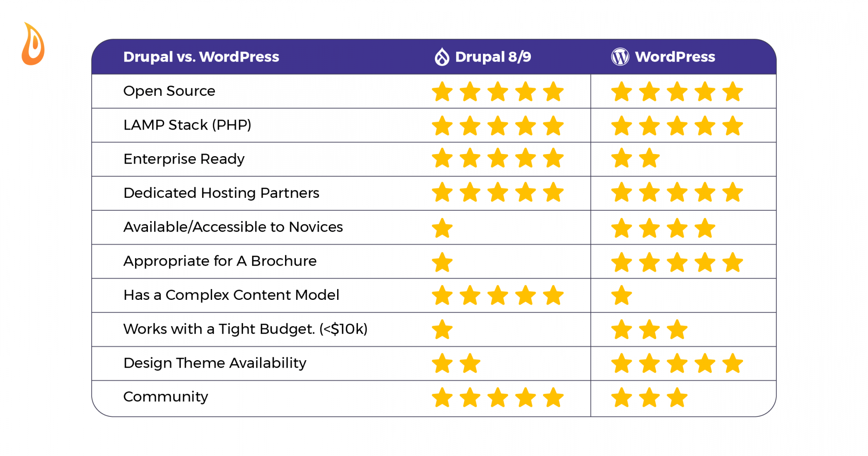This screenshot has width=868, height=456.
Task: Click the Drupal drop icon in header
Action: tap(442, 57)
